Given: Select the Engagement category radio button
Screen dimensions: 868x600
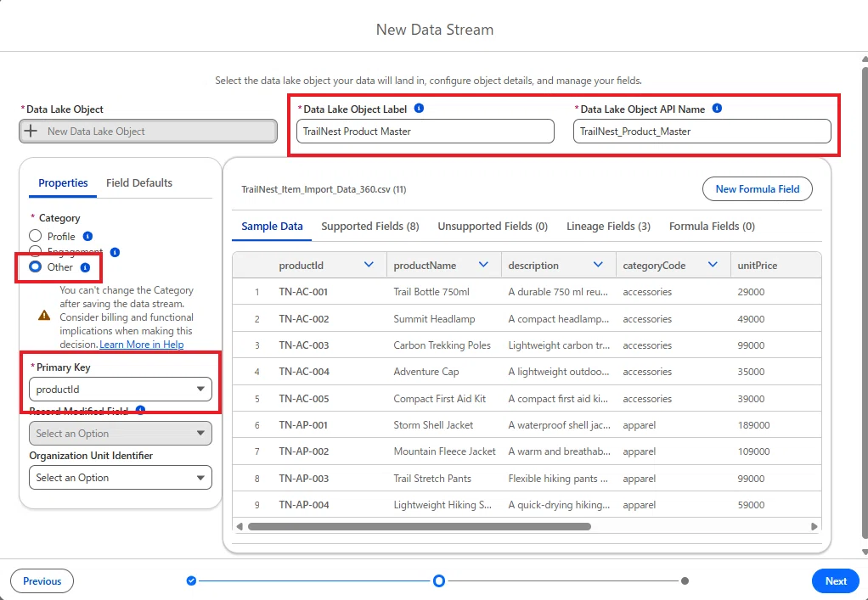Looking at the screenshot, I should tap(36, 251).
